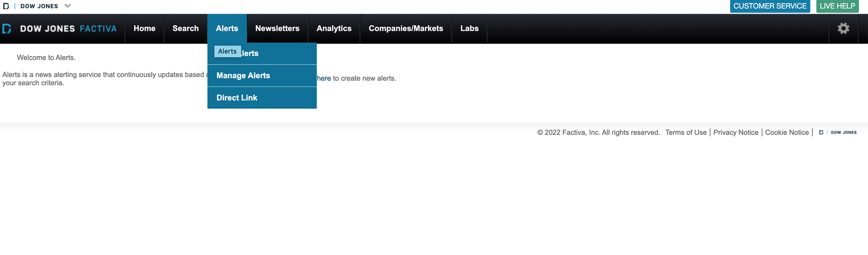
Task: Go to the Labs tab
Action: tap(469, 29)
